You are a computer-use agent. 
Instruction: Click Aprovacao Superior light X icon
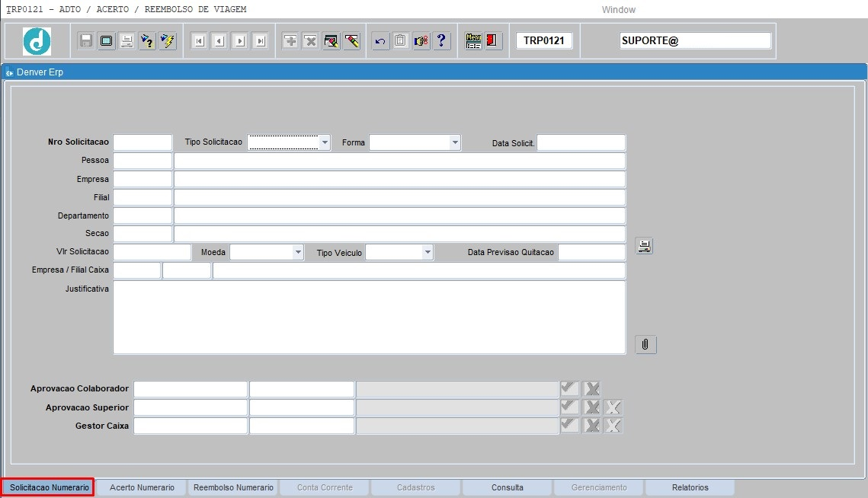click(x=613, y=407)
